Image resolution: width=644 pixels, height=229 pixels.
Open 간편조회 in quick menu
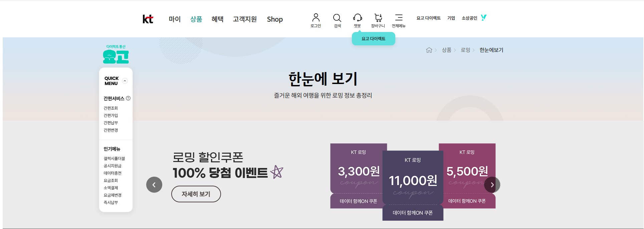tap(111, 108)
